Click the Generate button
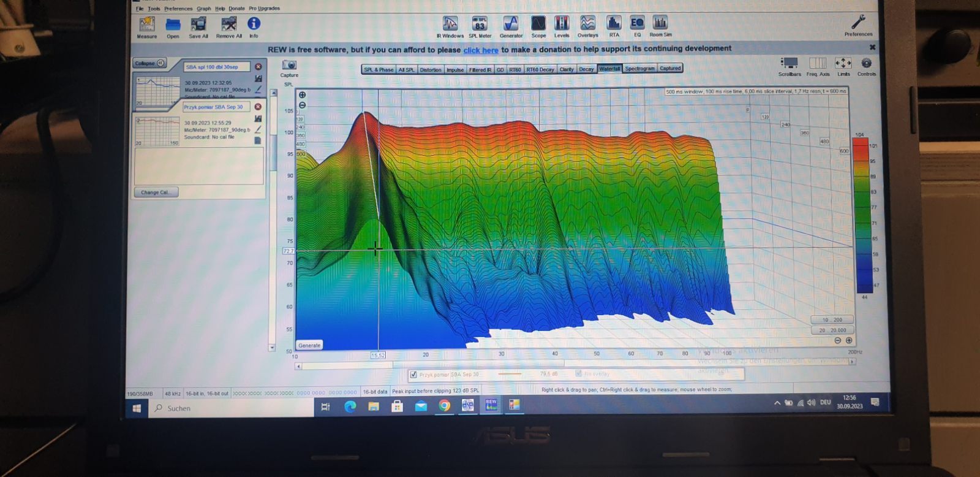The image size is (980, 477). point(309,345)
